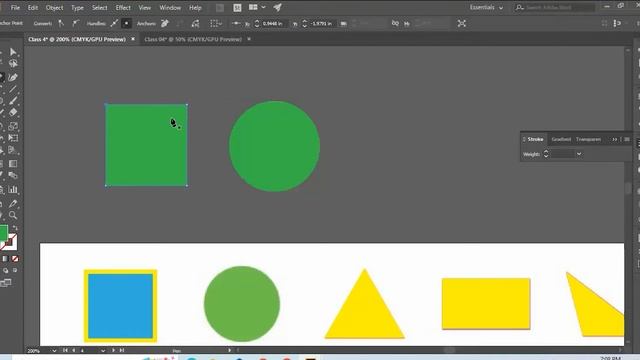Select the Lasso tool in the toolbox
Image resolution: width=640 pixels, height=360 pixels.
pos(13,64)
